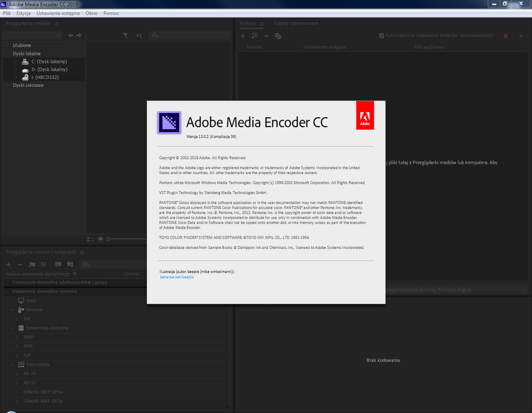
Task: Expand the I: (HBCD152) node
Action: (15, 77)
